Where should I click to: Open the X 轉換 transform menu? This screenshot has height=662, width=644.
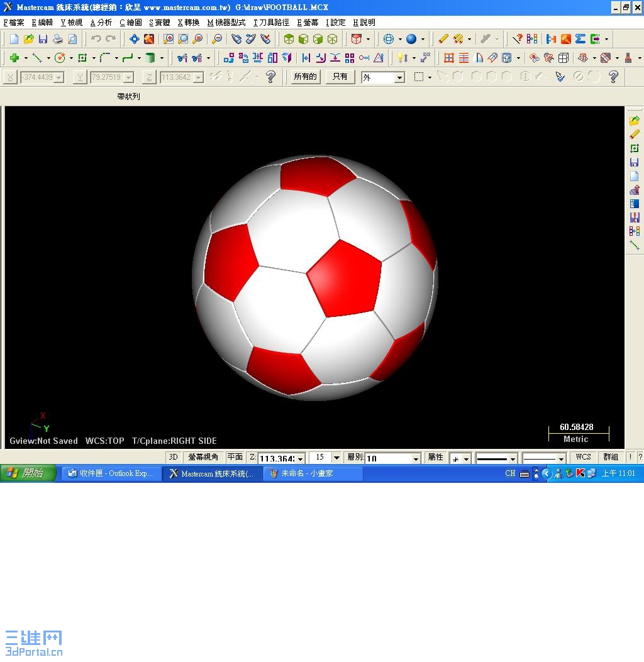(188, 23)
